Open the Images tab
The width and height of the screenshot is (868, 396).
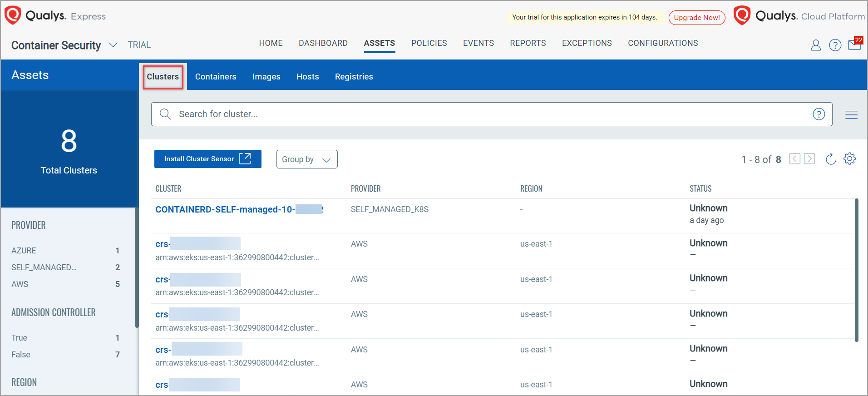click(x=266, y=77)
